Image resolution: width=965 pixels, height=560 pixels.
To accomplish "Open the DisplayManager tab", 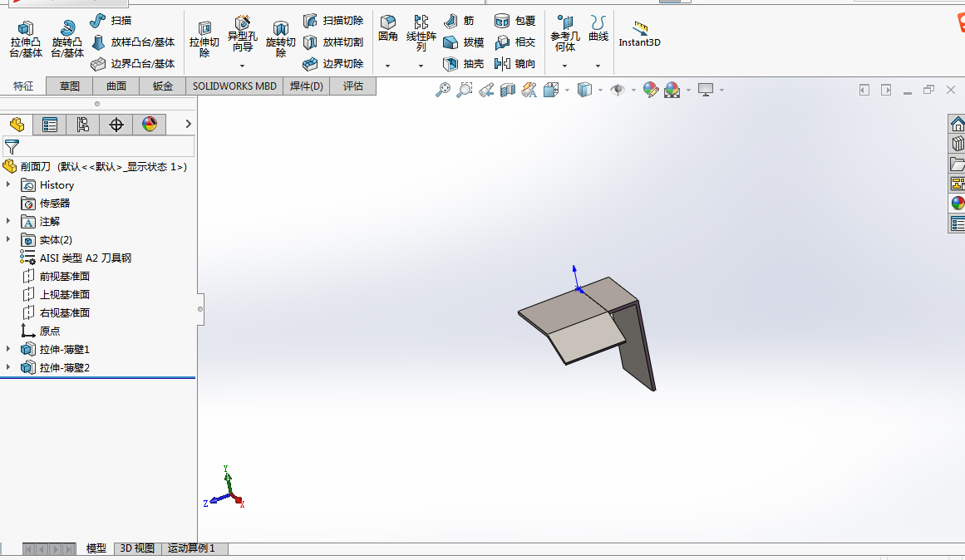I will [150, 125].
